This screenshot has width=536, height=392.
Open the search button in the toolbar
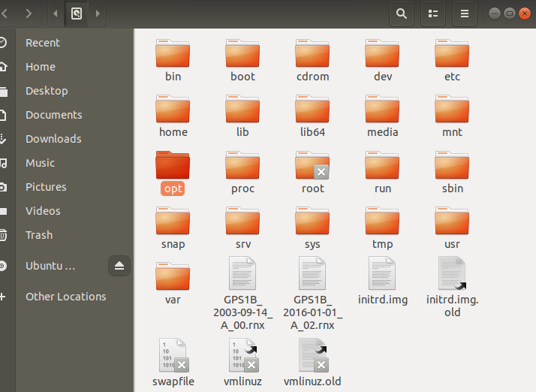point(402,14)
